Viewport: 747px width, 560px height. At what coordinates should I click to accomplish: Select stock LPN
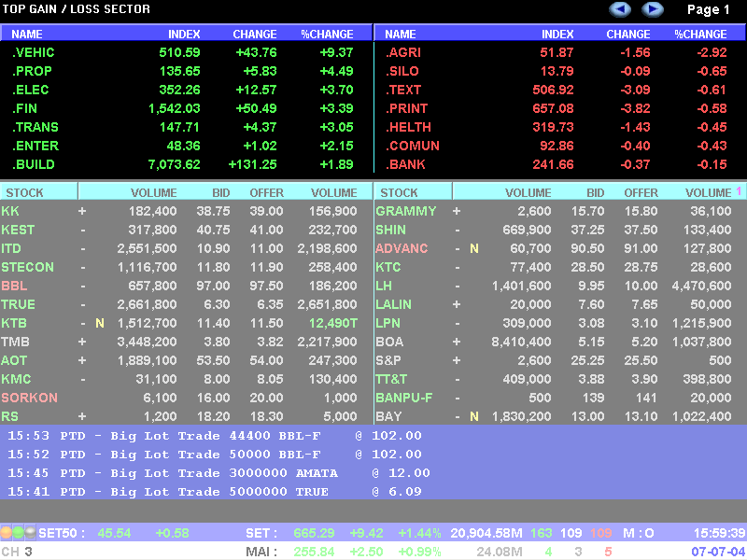click(388, 323)
